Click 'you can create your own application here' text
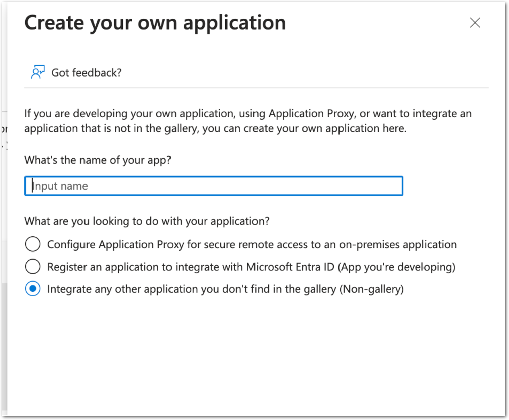The height and width of the screenshot is (420, 509). 313,128
